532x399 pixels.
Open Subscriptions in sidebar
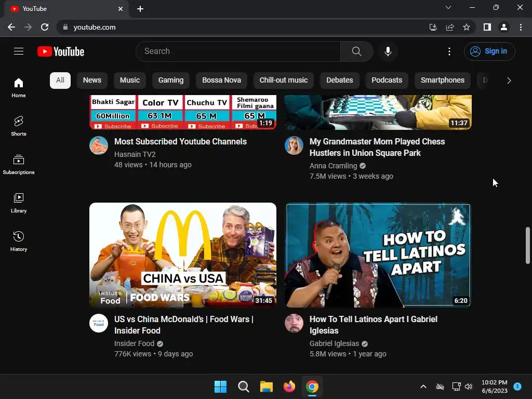click(x=19, y=165)
